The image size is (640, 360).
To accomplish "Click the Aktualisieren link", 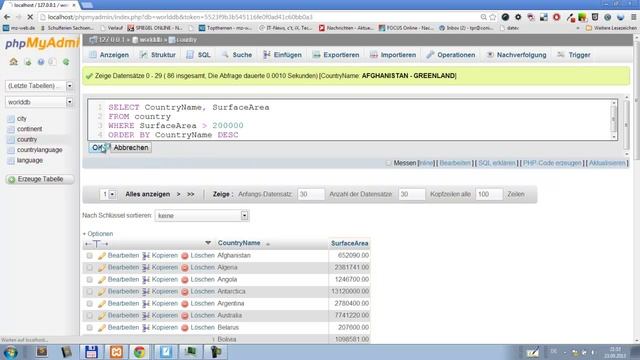I will (x=607, y=163).
